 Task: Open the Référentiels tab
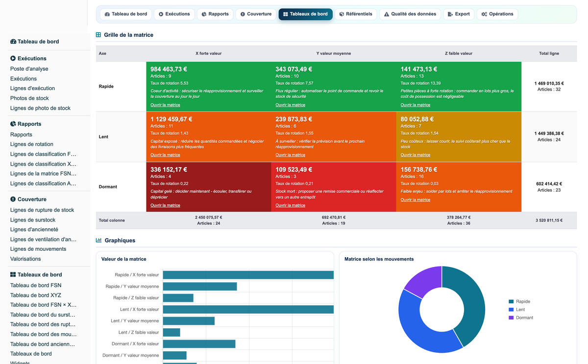356,14
